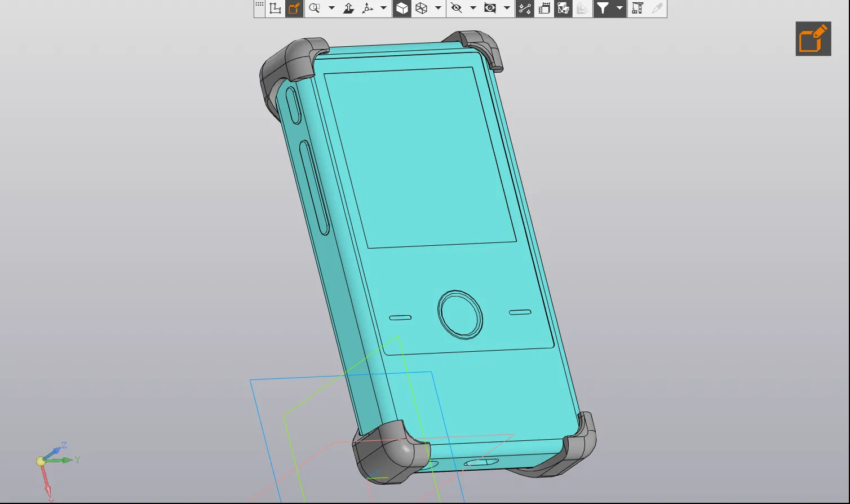This screenshot has width=850, height=504.
Task: Switch to wireframe cube display mode
Action: point(421,8)
